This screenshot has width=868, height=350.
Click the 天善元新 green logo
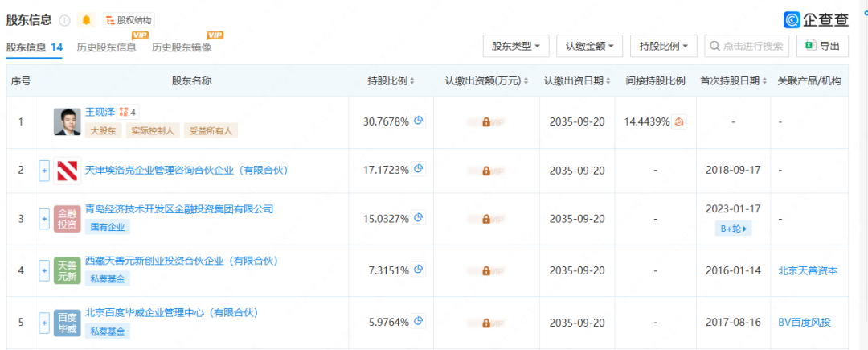pyautogui.click(x=67, y=271)
